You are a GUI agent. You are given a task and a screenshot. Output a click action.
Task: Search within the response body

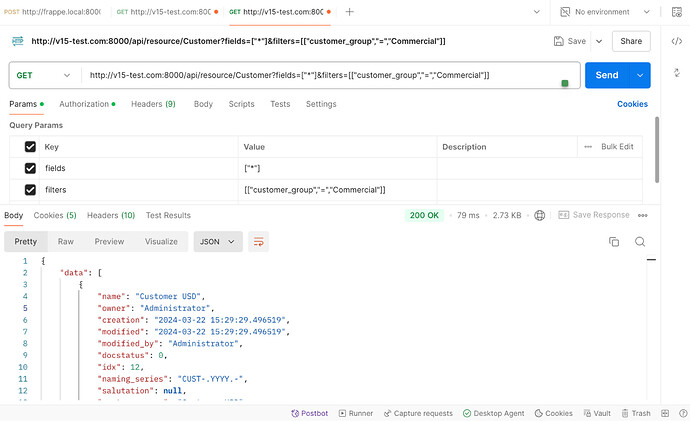point(640,242)
